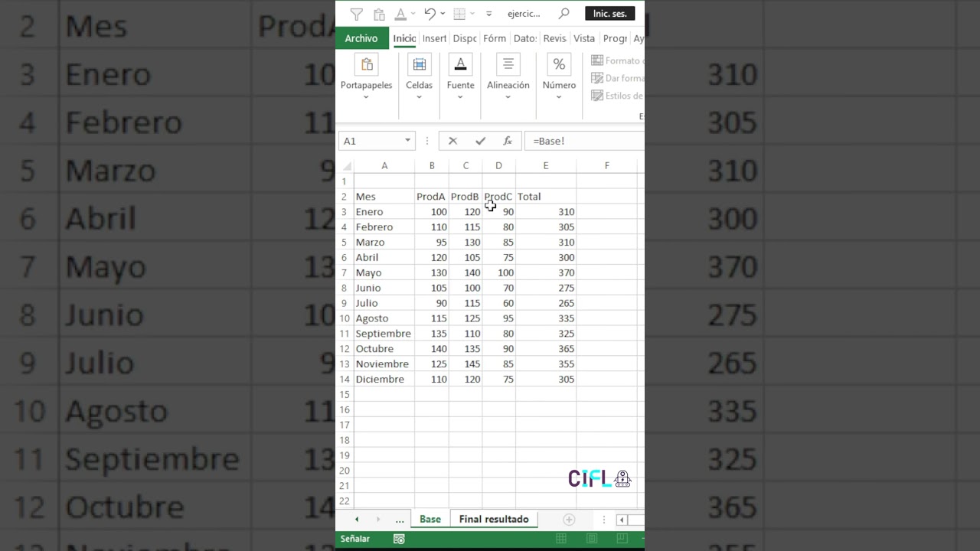Viewport: 980px width, 551px height.
Task: Click the Celdas group icon
Action: 419,64
